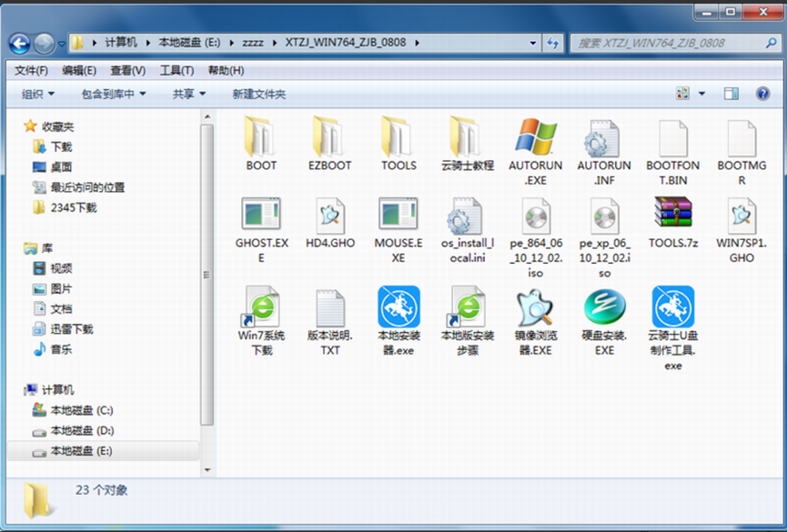Select the 云骑士U盘制作工具.exe icon
This screenshot has height=532, width=787.
pyautogui.click(x=673, y=307)
